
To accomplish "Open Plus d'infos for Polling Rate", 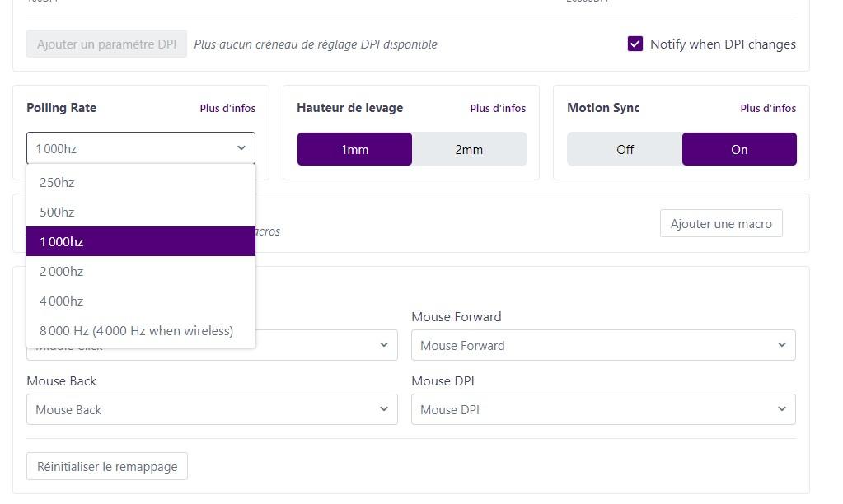I will pyautogui.click(x=227, y=109).
